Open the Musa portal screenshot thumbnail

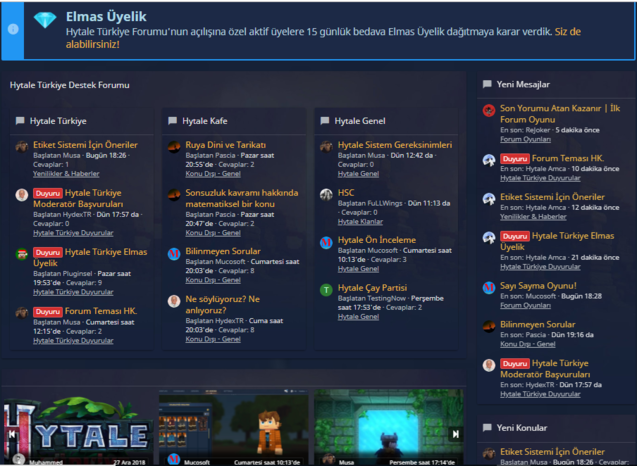[389, 427]
